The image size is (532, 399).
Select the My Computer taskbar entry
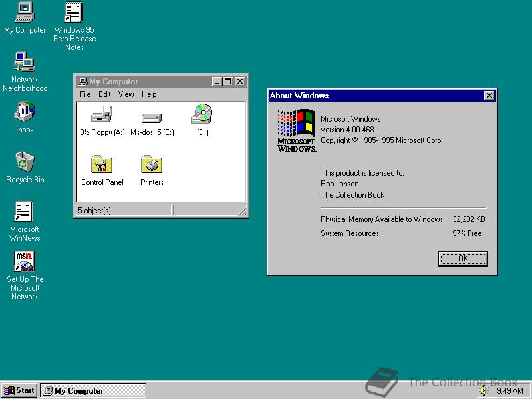click(93, 390)
